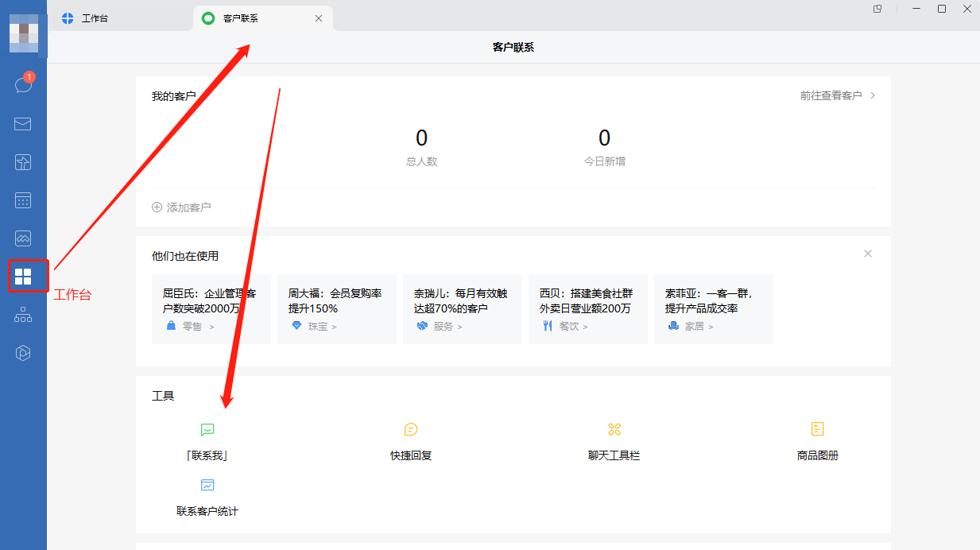Select the 「联系我」 tool

pyautogui.click(x=207, y=441)
